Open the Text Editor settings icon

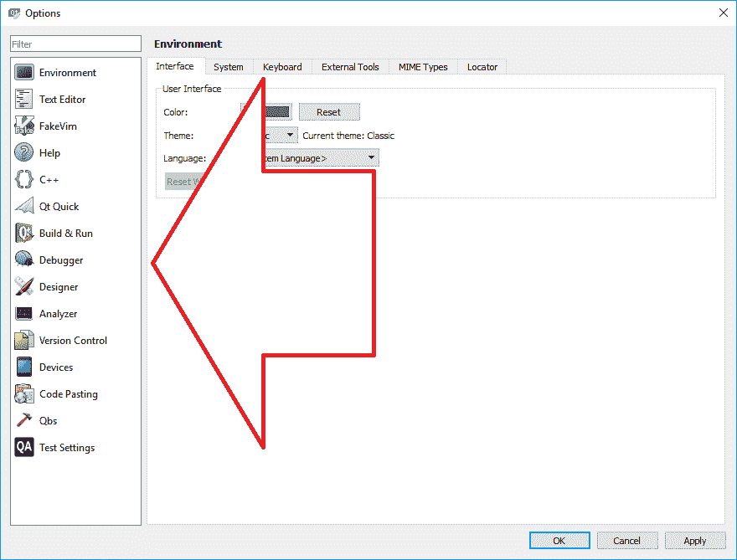click(24, 100)
